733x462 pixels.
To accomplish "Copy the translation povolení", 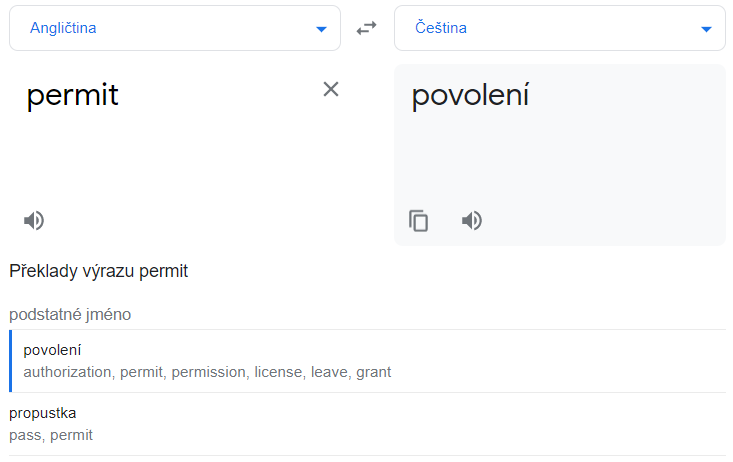I will tap(419, 221).
